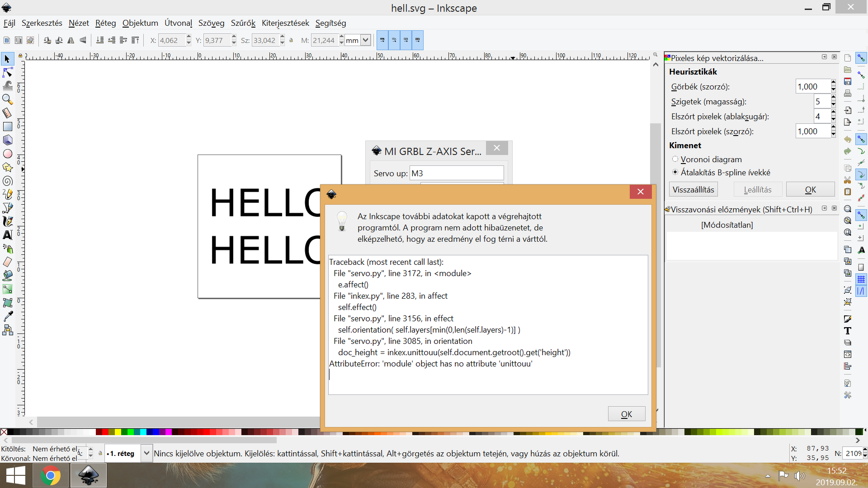Select the Paint bucket fill tool
Image resolution: width=868 pixels, height=488 pixels.
point(7,276)
